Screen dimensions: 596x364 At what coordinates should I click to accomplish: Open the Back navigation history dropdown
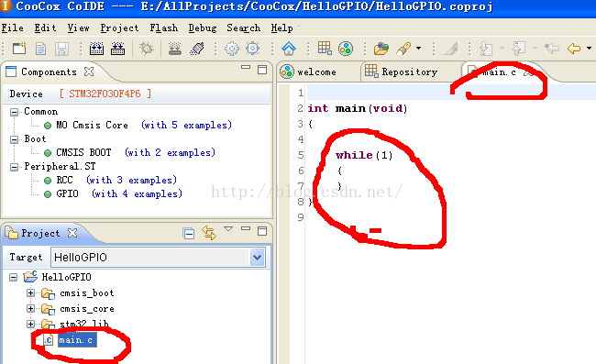pos(590,49)
